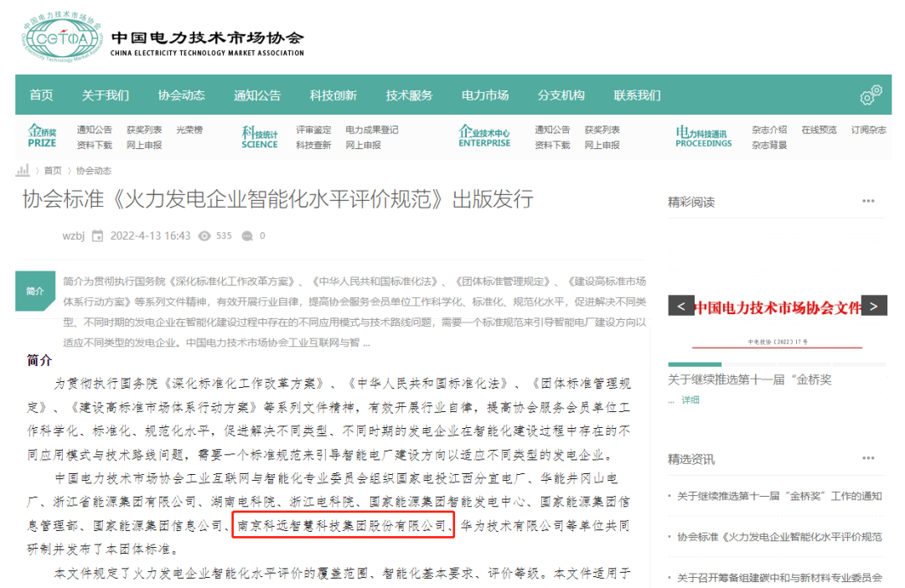The width and height of the screenshot is (905, 588).
Task: Open the 光荣榜 link
Action: pos(189,130)
